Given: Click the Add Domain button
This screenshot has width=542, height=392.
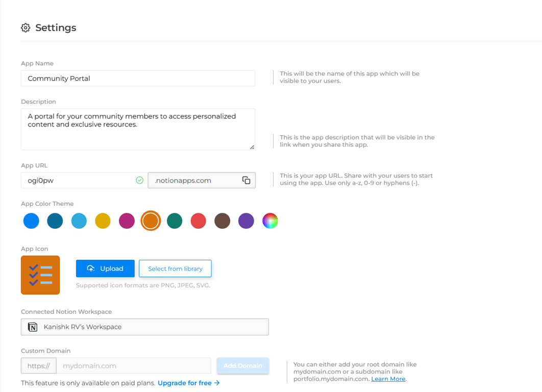Looking at the screenshot, I should tap(243, 365).
